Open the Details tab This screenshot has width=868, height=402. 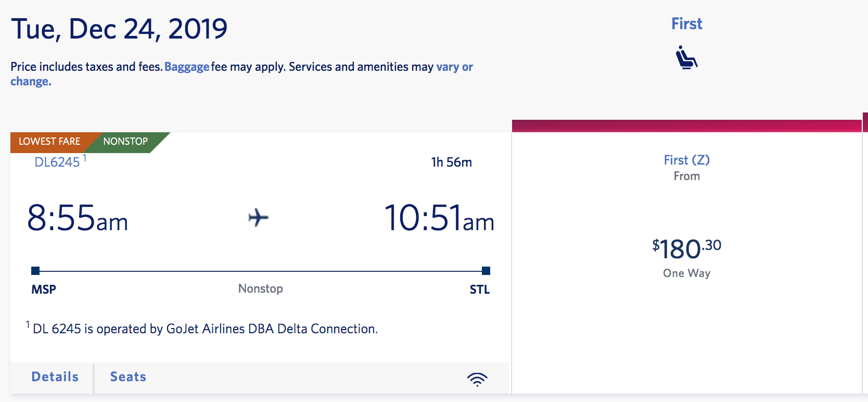tap(55, 377)
